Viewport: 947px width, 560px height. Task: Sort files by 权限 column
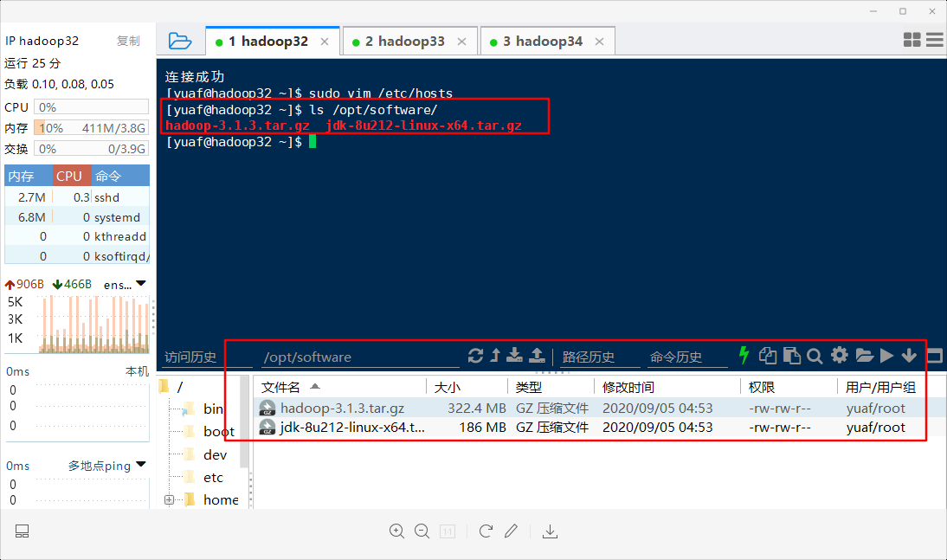(789, 387)
